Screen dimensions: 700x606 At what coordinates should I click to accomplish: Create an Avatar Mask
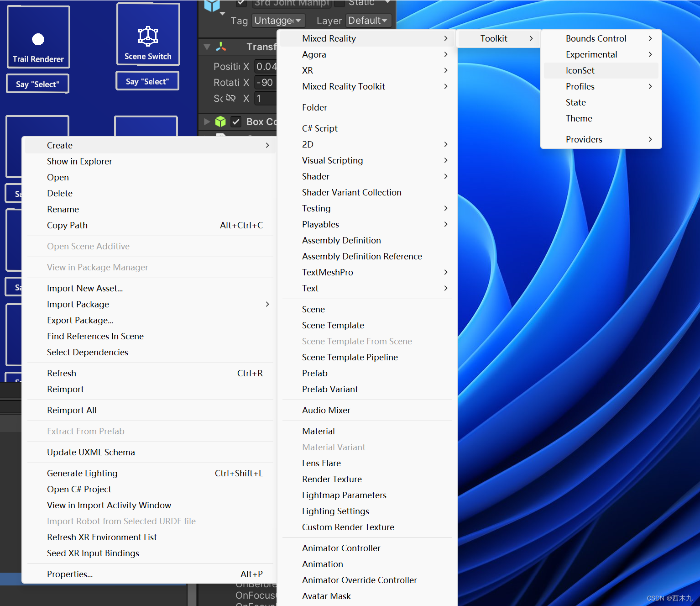(x=367, y=596)
